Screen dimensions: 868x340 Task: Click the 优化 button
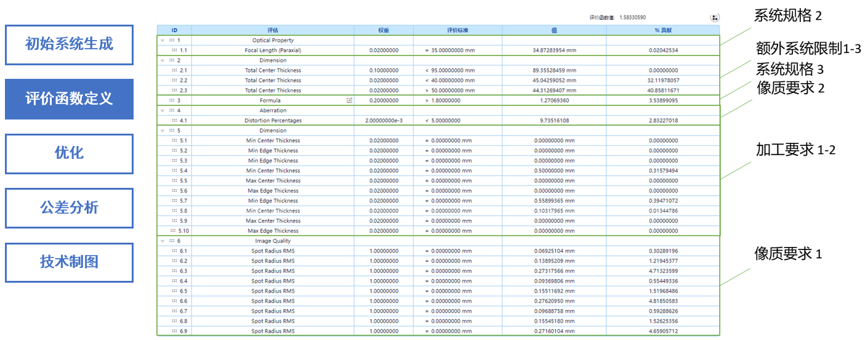coord(69,153)
